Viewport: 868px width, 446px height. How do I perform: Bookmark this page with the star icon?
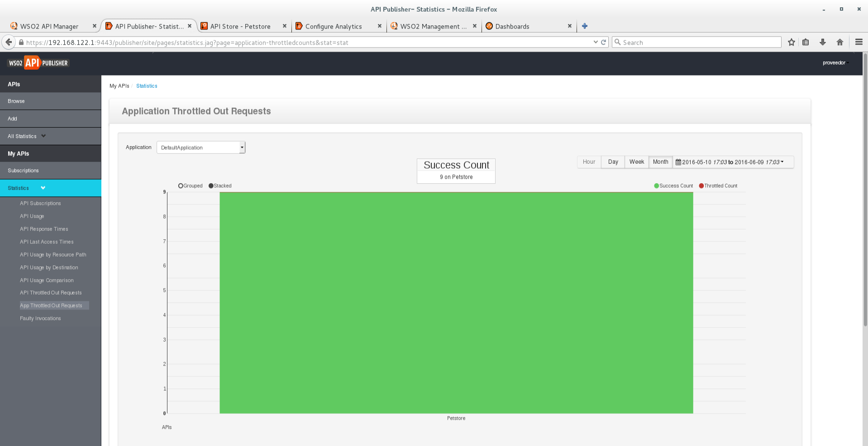coord(791,42)
